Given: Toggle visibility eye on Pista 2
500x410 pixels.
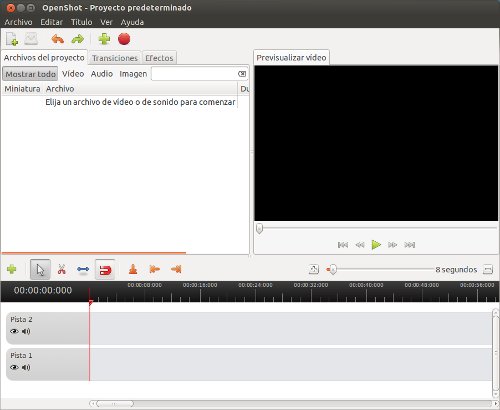Looking at the screenshot, I should 14,331.
